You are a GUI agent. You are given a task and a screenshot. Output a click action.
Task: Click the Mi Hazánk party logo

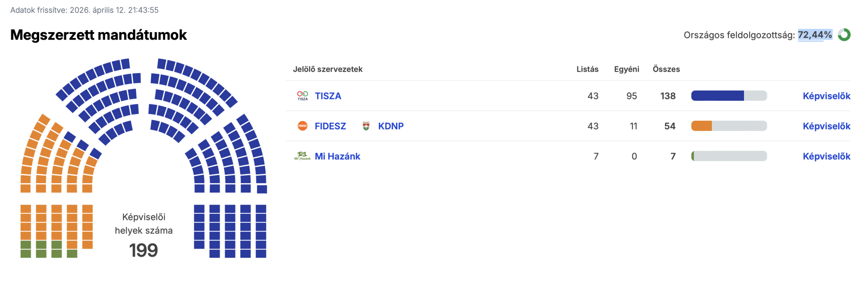point(302,156)
